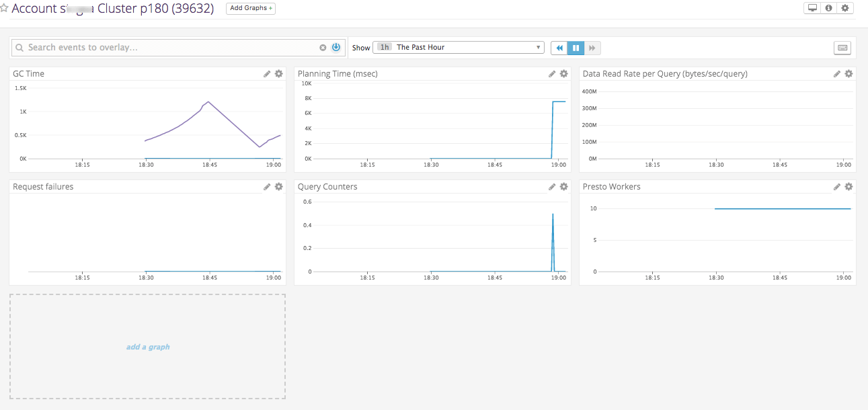Pause live updating of the dashboard
This screenshot has width=868, height=410.
pos(576,48)
